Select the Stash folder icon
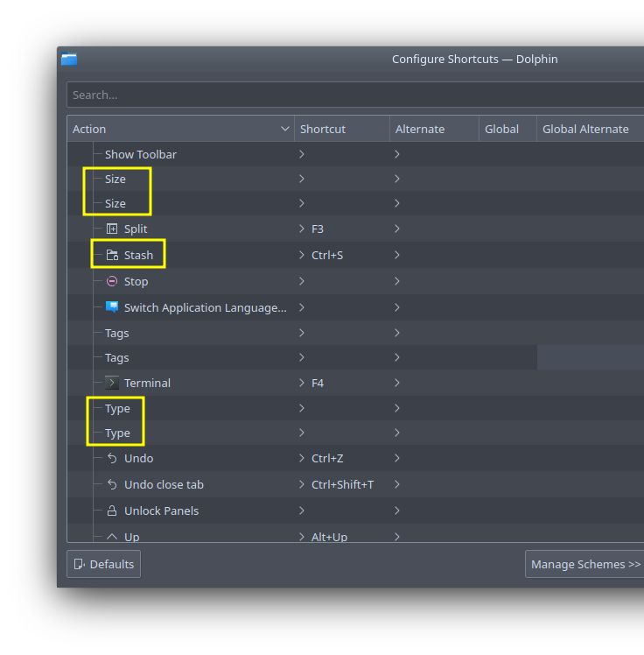 (112, 256)
